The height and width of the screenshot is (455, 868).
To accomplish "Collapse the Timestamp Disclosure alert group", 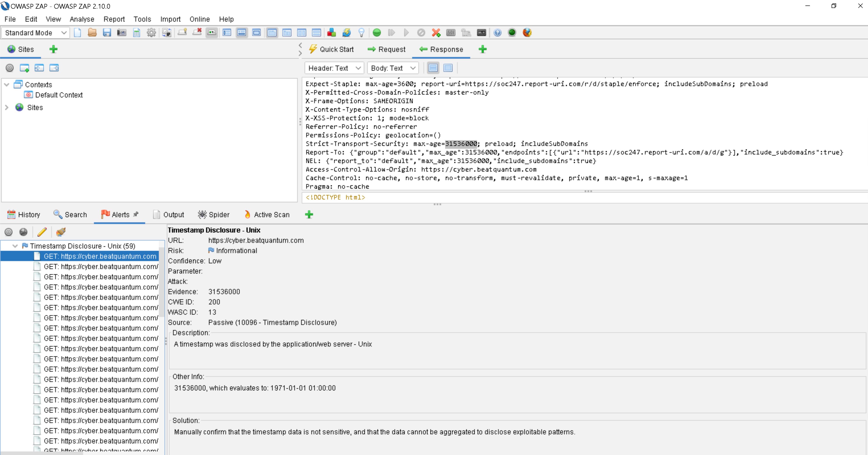I will pos(15,246).
